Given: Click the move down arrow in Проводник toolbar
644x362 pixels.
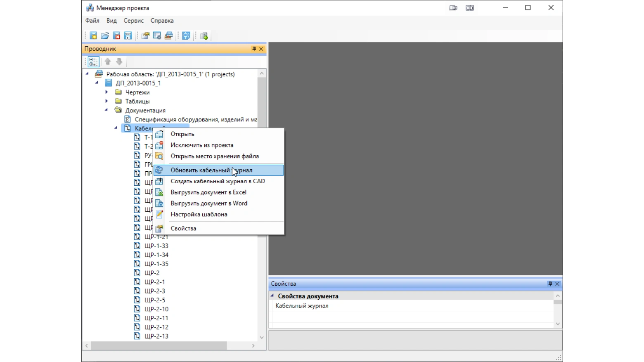Looking at the screenshot, I should 119,62.
